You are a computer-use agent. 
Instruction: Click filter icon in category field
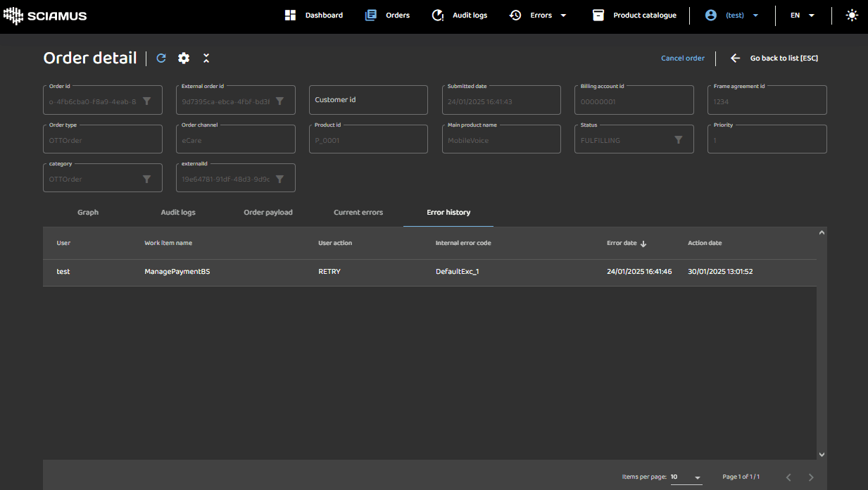coord(146,180)
